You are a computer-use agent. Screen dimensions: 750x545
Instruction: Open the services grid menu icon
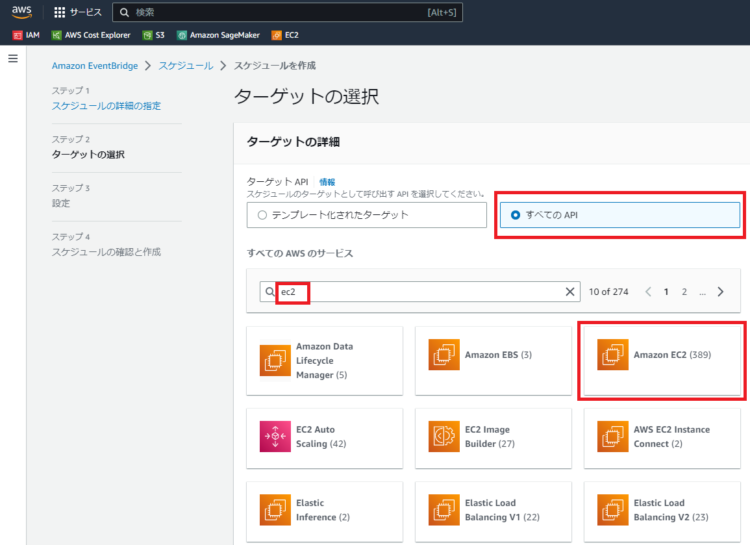(x=59, y=12)
